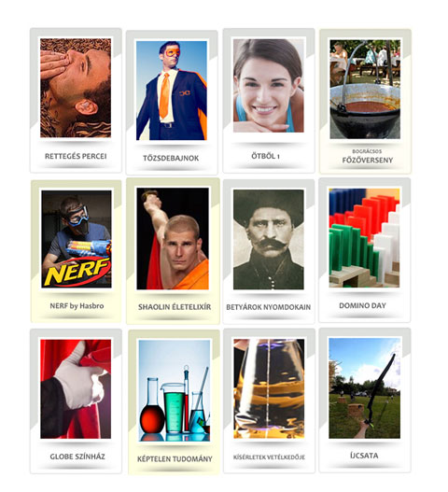This screenshot has height=492, width=448.
Task: Open the old mustached man portrait
Action: pos(269,239)
